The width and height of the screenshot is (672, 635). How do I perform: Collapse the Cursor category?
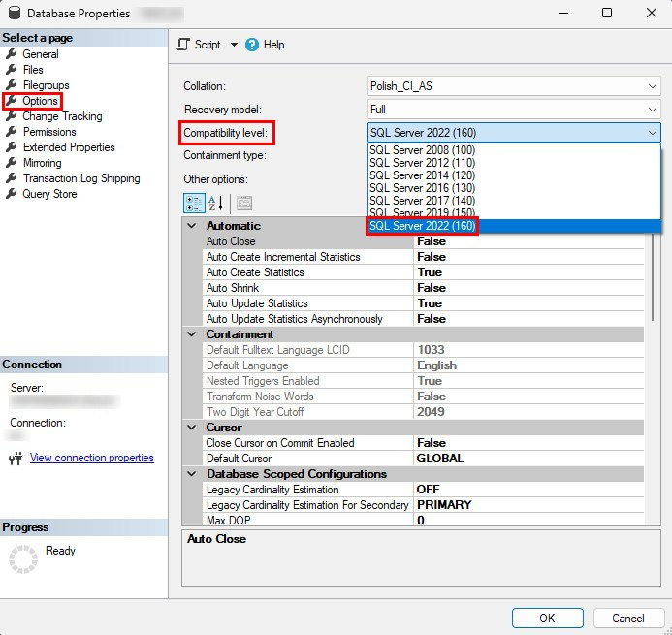tap(192, 428)
